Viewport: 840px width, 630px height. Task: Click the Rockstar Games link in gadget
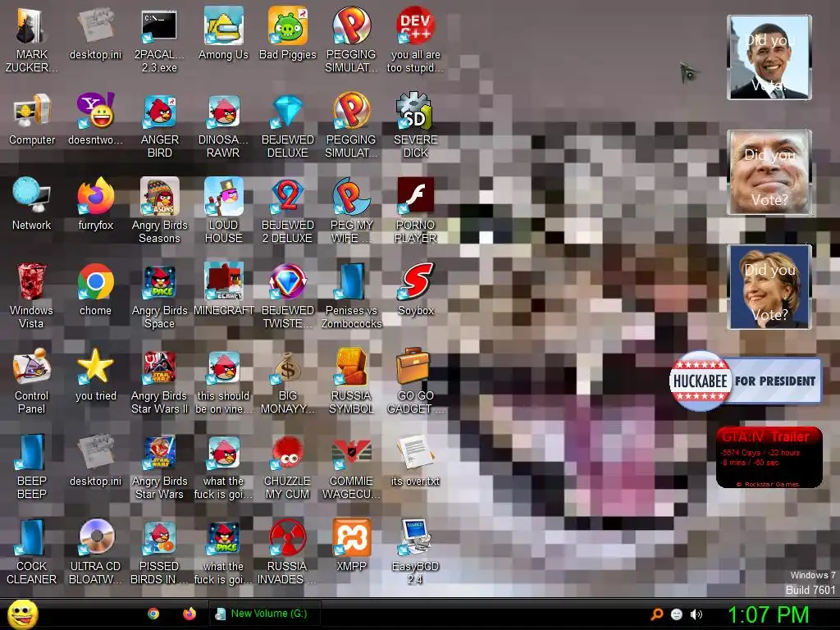tap(768, 484)
